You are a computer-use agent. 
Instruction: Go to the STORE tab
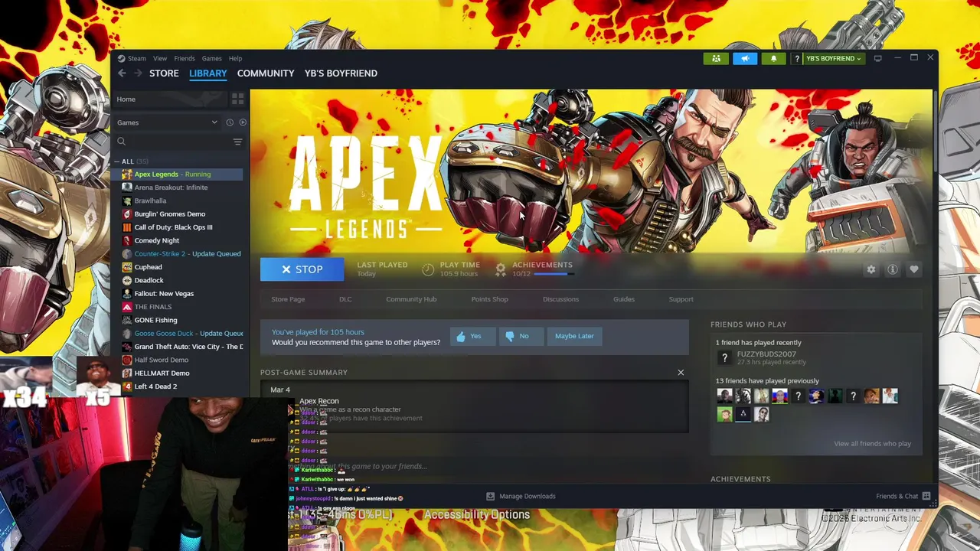[x=164, y=73]
